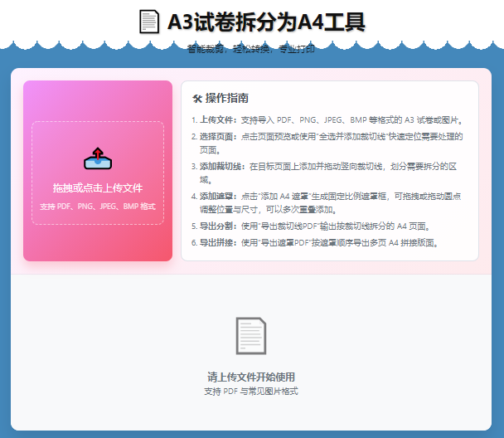Click step 4 添加遮罩 instruction
This screenshot has width=504, height=438.
(x=327, y=203)
